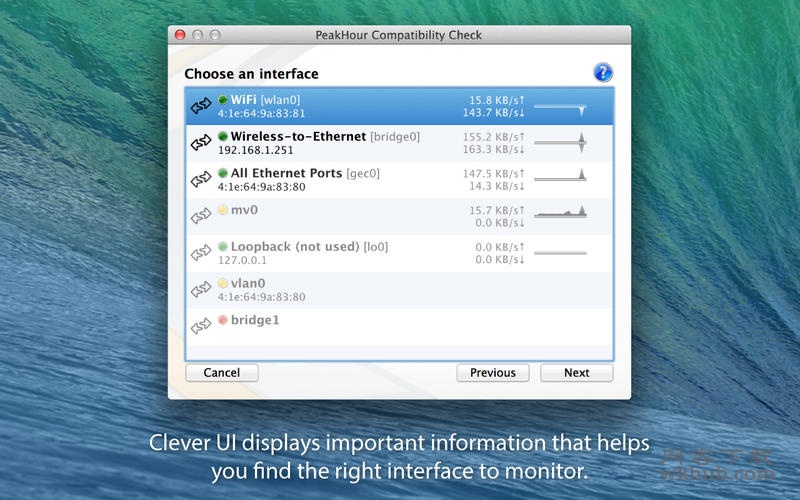The image size is (800, 500).
Task: Go back with the Previous button
Action: (493, 372)
